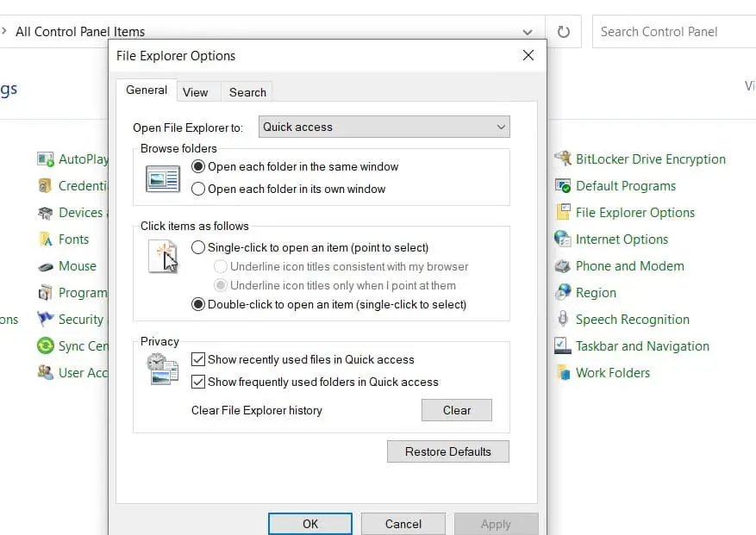Click the Taskbar and Navigation icon
756x535 pixels.
[563, 345]
